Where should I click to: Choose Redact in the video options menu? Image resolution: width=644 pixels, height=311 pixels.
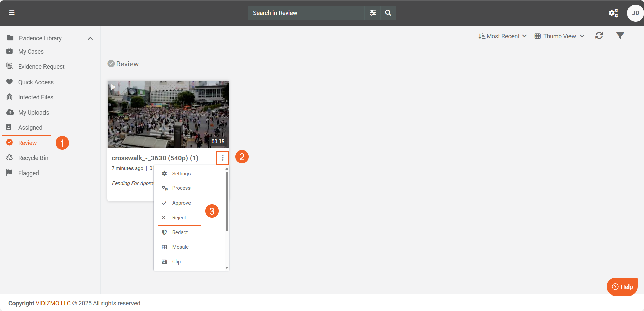pyautogui.click(x=180, y=232)
